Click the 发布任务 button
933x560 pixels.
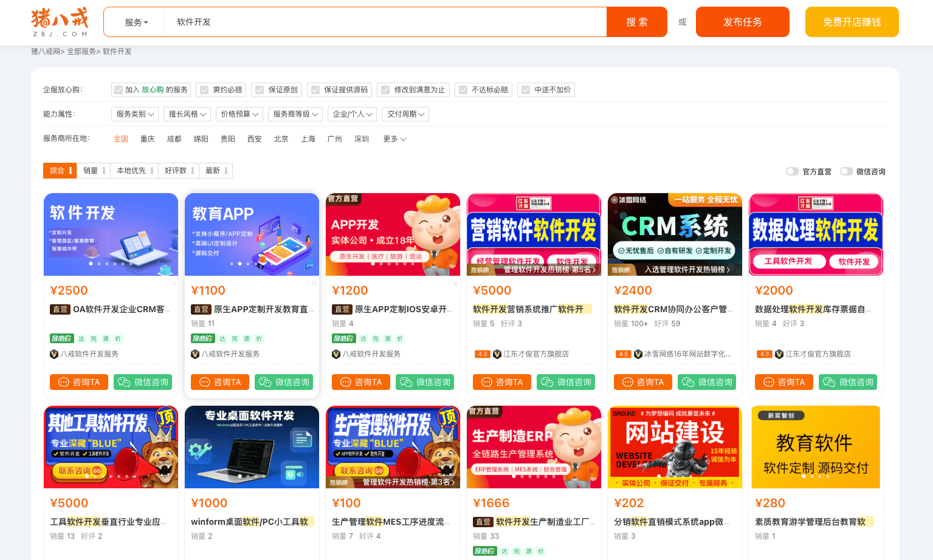click(x=743, y=21)
